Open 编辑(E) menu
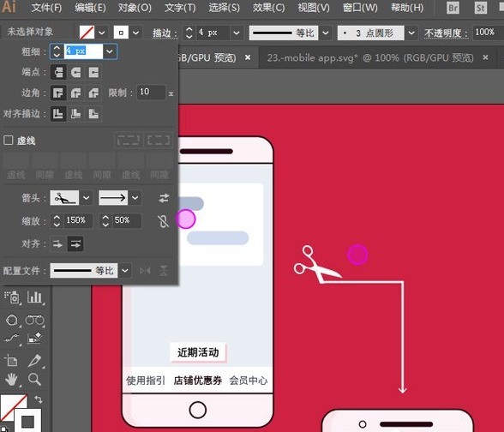This screenshot has width=504, height=432. (x=90, y=8)
